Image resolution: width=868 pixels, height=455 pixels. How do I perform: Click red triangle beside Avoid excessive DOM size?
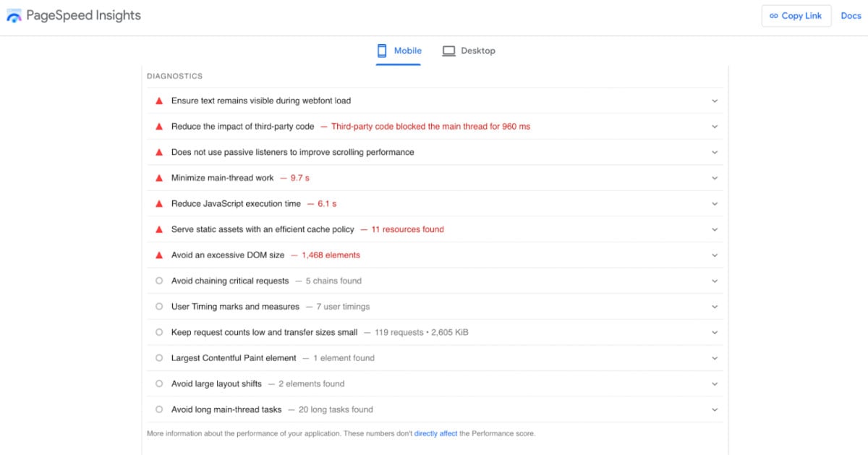(x=159, y=255)
